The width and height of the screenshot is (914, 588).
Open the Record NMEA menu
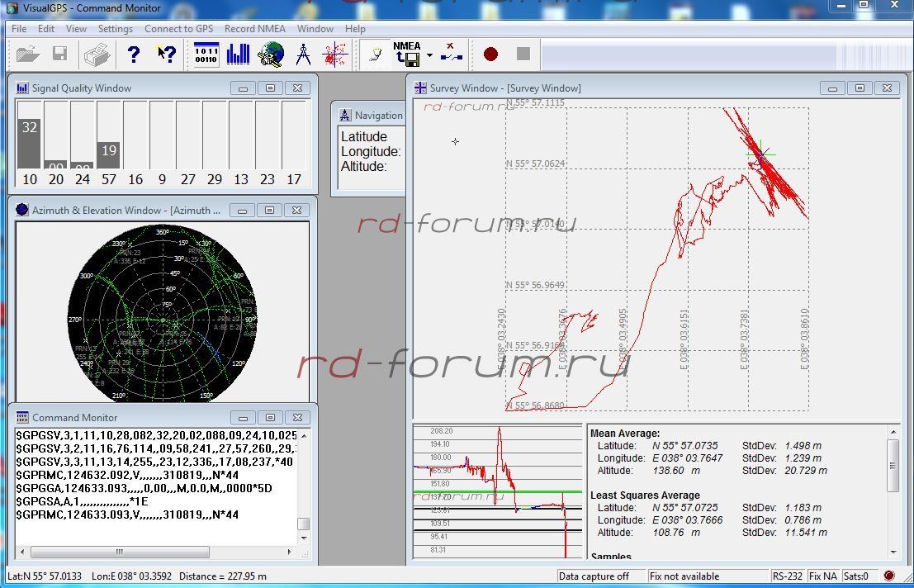254,28
